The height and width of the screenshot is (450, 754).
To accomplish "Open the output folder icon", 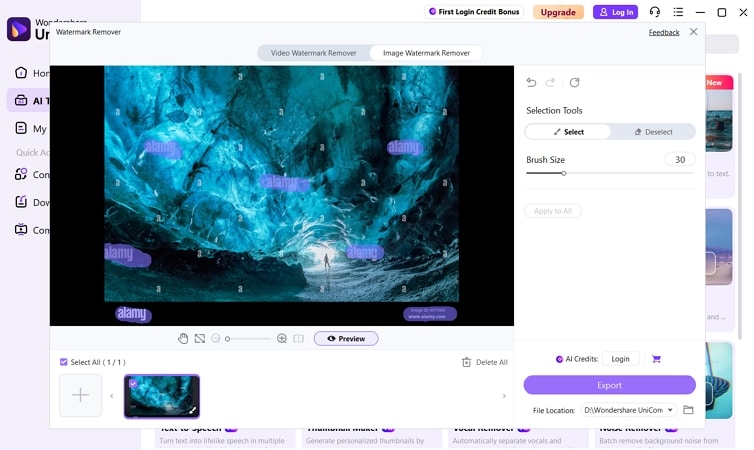I will [x=688, y=410].
